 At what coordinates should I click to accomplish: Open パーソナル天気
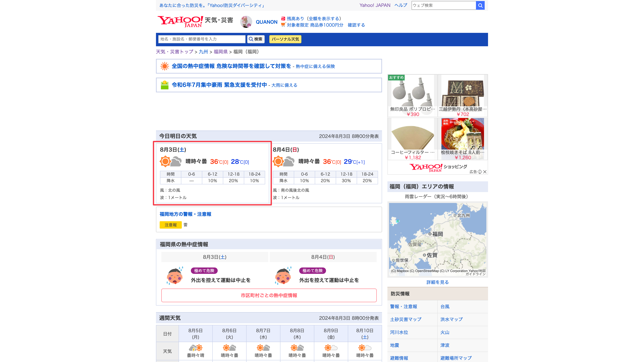pos(285,39)
